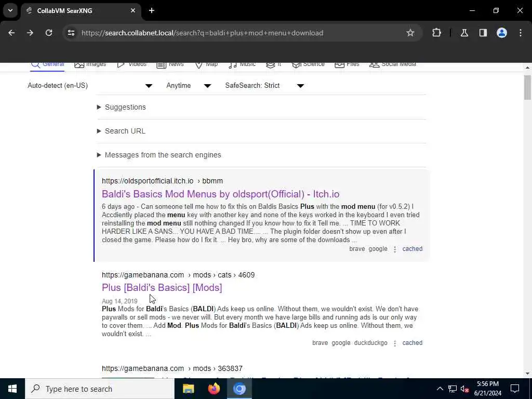Open the network status tray icon
Image resolution: width=532 pixels, height=399 pixels.
453,389
